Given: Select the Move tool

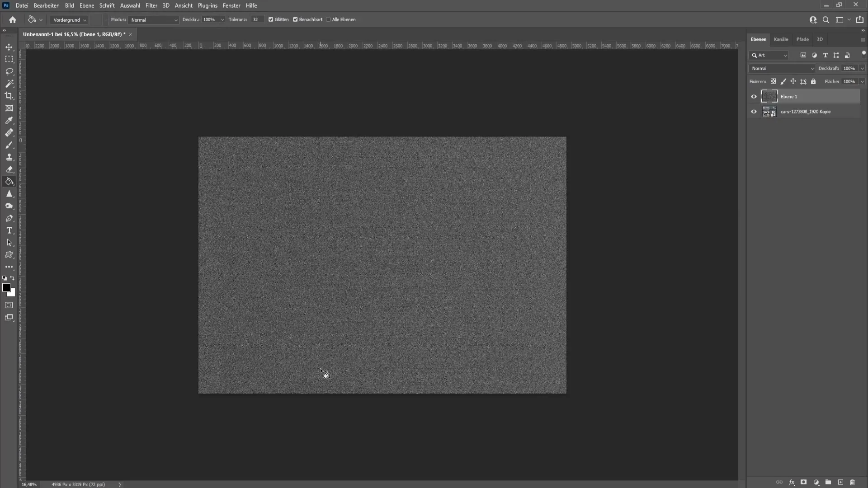Looking at the screenshot, I should [9, 47].
